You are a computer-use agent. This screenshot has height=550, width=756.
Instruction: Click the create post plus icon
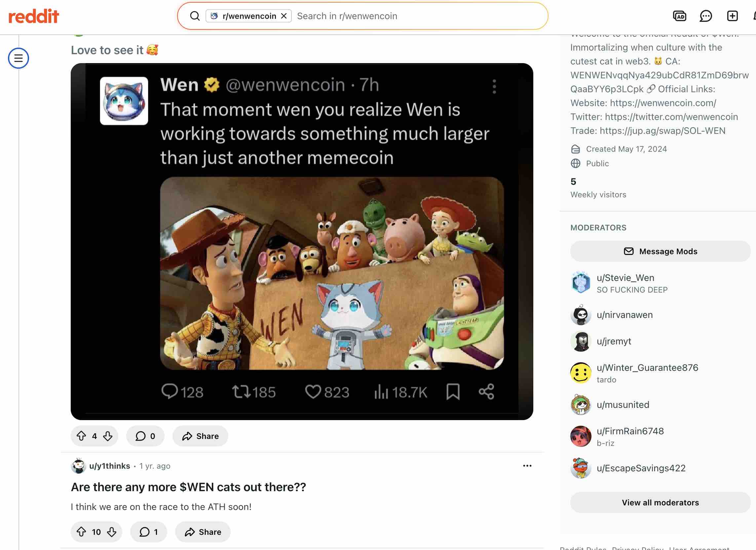[x=732, y=16]
